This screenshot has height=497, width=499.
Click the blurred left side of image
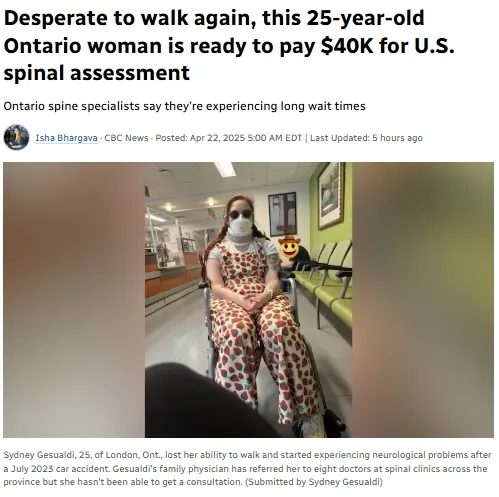pos(74,300)
